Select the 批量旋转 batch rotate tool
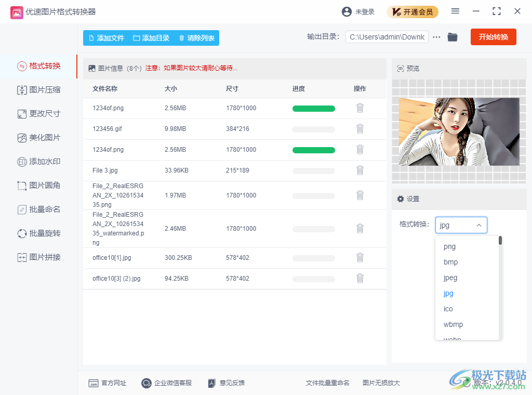Viewport: 532px width, 395px height. (39, 233)
